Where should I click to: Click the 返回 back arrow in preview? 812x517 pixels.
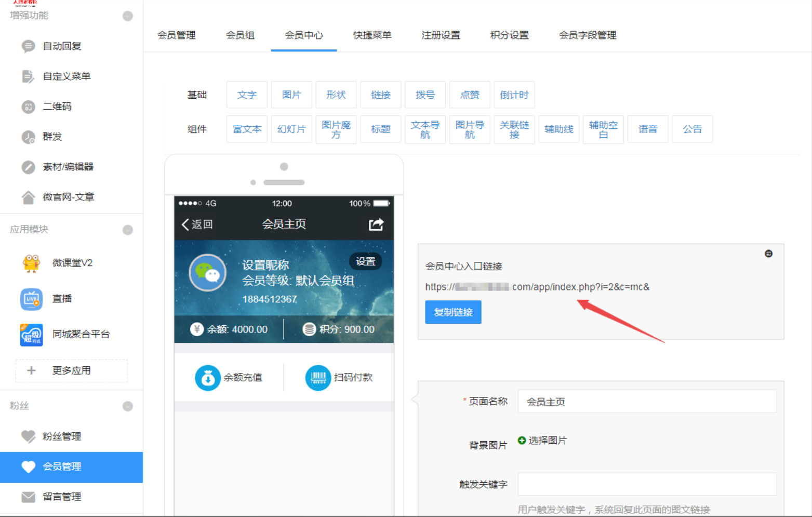pyautogui.click(x=186, y=224)
